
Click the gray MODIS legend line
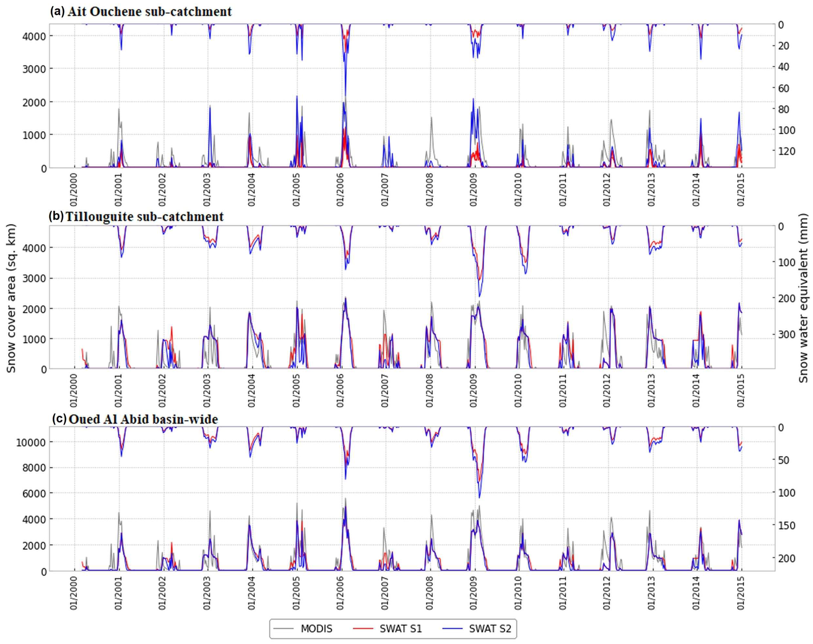pyautogui.click(x=284, y=629)
